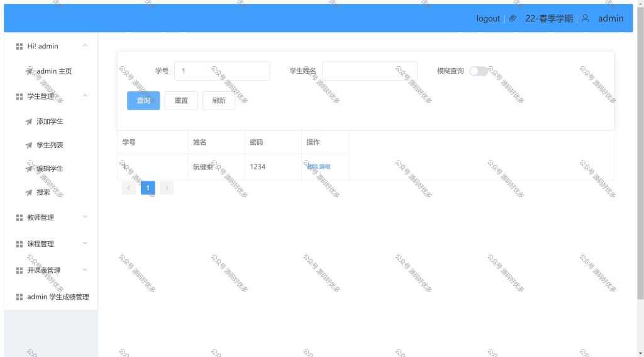Screen dimensions: 644x357
Task: Click the paper-plane icon beside 编辑学生
Action: pos(29,169)
